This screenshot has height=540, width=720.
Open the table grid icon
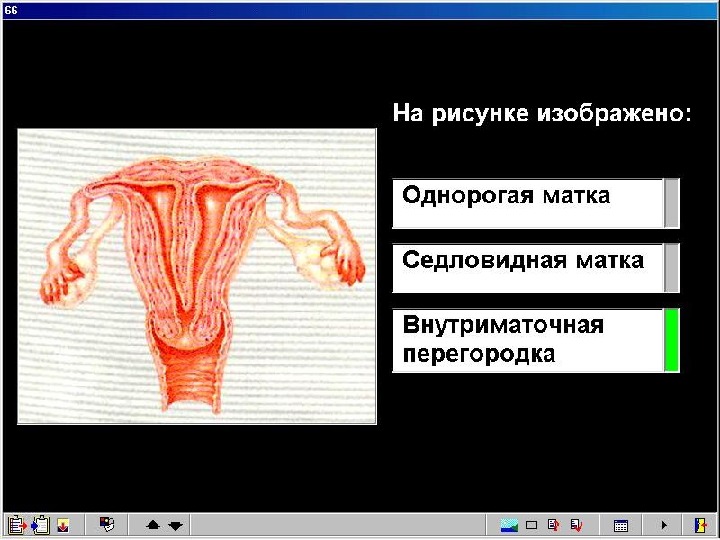coord(621,525)
